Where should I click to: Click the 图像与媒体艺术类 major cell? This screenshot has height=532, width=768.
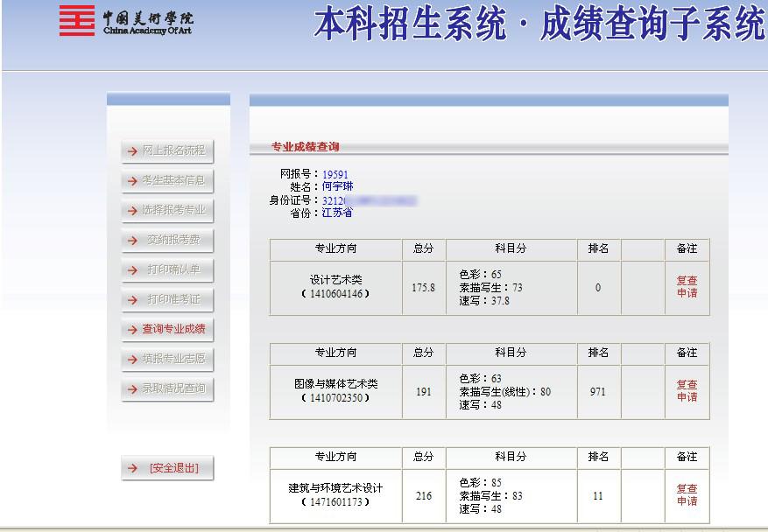(336, 392)
